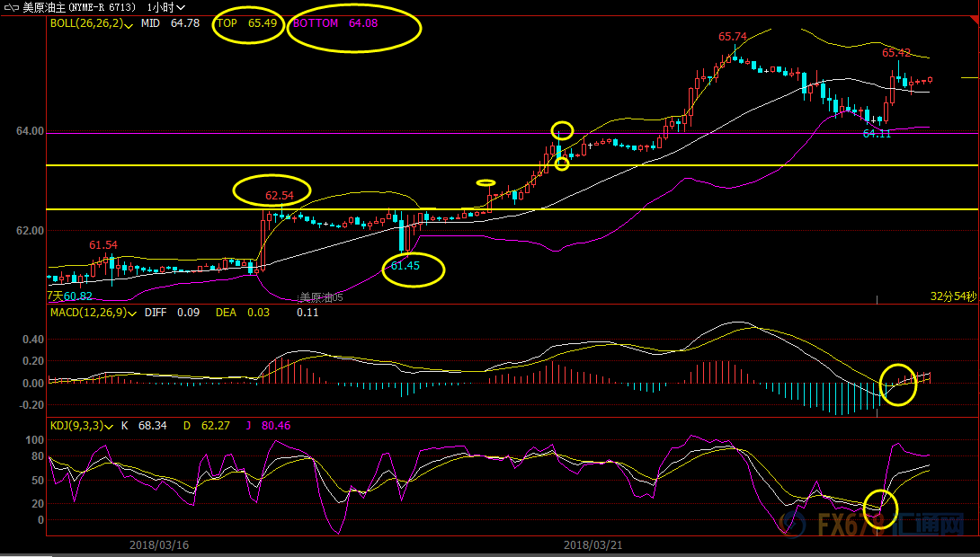Click the 62.54 peak price label
Screen dimensions: 980x557
pos(279,195)
